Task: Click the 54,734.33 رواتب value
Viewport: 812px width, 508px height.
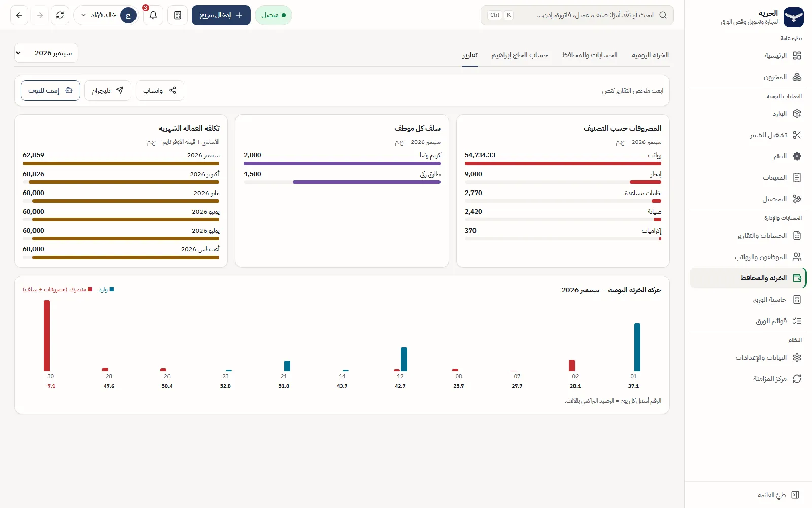Action: [480, 155]
